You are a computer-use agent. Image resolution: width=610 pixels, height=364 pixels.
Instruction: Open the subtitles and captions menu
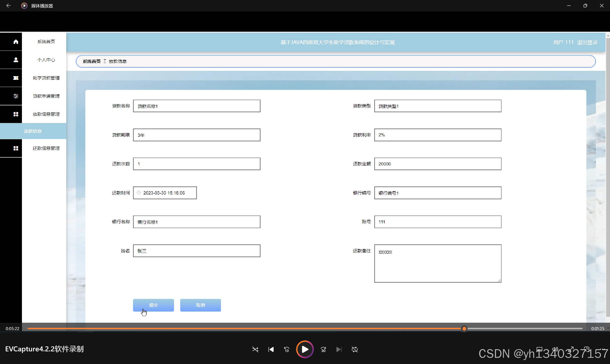(539, 349)
